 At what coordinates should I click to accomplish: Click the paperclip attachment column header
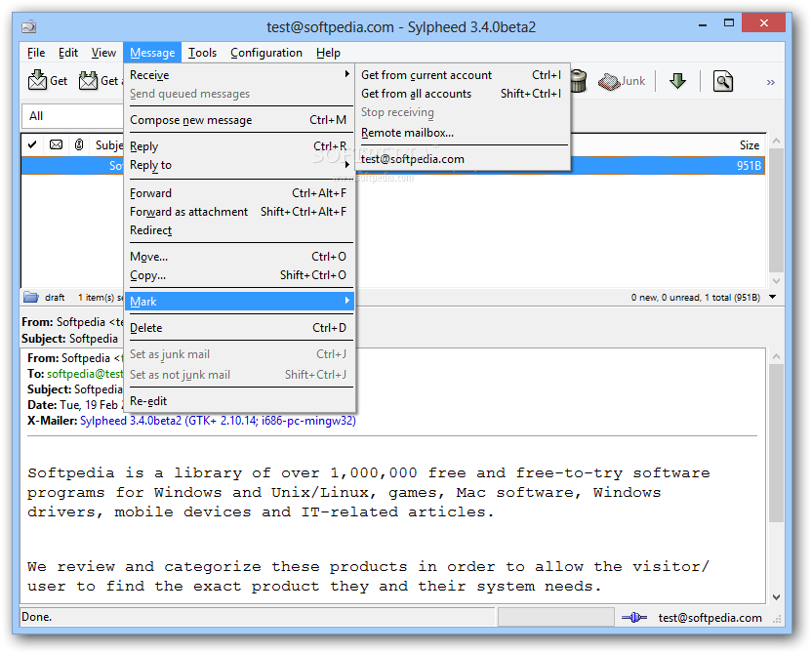coord(79,144)
